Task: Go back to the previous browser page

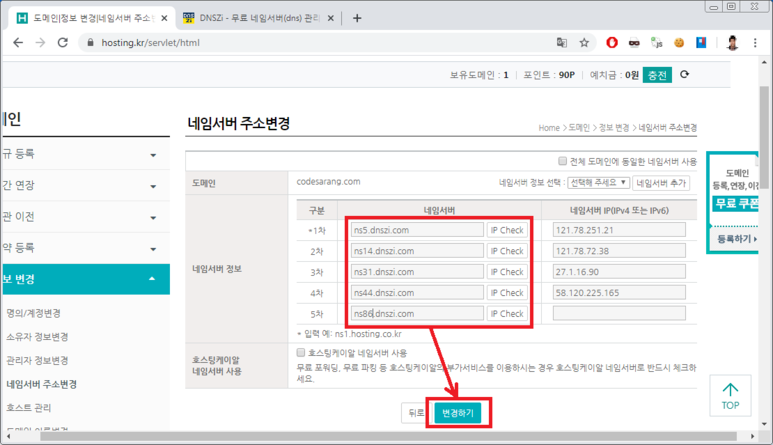Action: point(18,43)
